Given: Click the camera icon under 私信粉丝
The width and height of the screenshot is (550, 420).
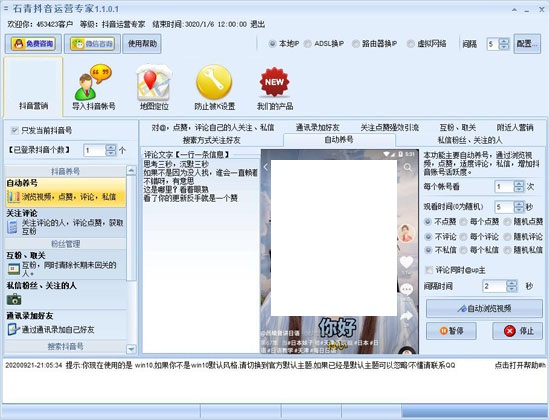Looking at the screenshot, I should (14, 299).
